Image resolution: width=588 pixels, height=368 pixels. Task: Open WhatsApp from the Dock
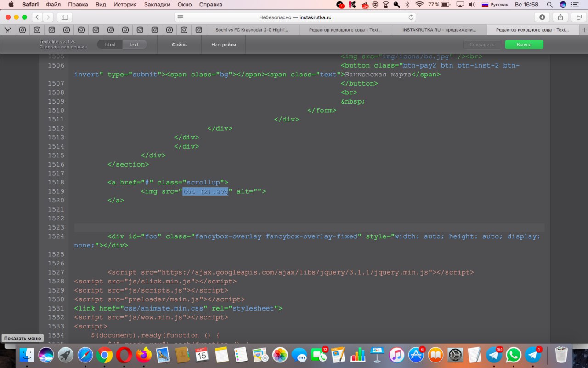(514, 355)
